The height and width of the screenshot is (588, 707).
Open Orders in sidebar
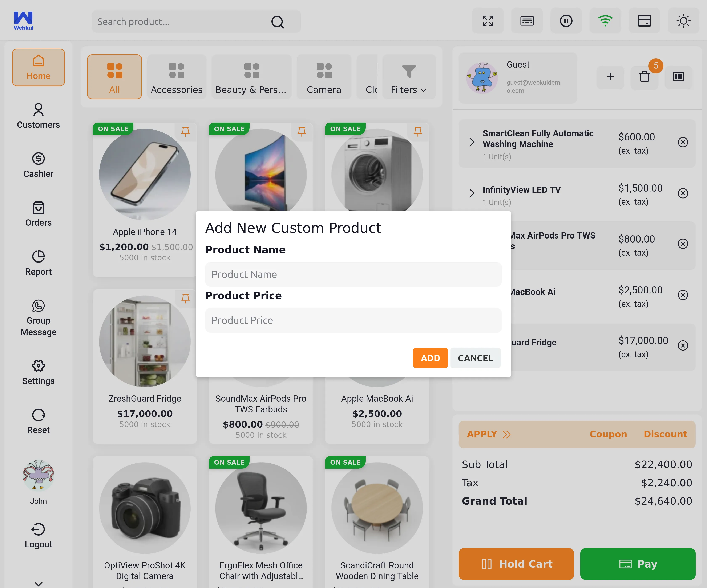(x=38, y=214)
